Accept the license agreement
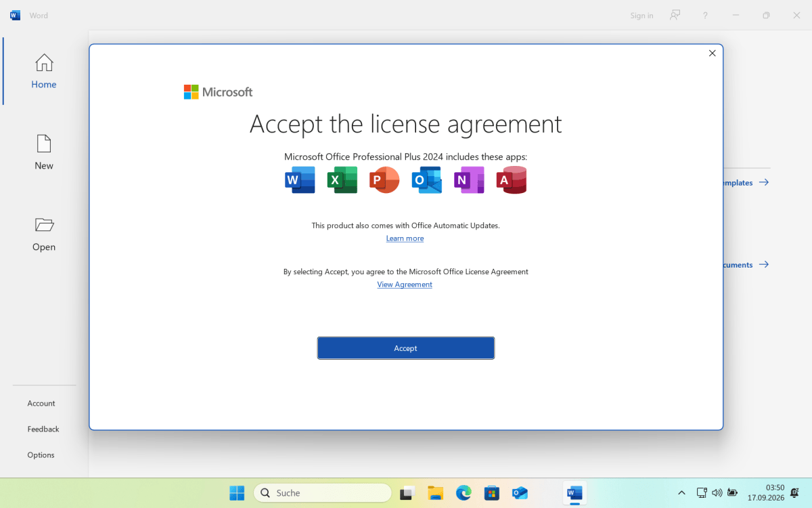The width and height of the screenshot is (812, 508). 406,348
